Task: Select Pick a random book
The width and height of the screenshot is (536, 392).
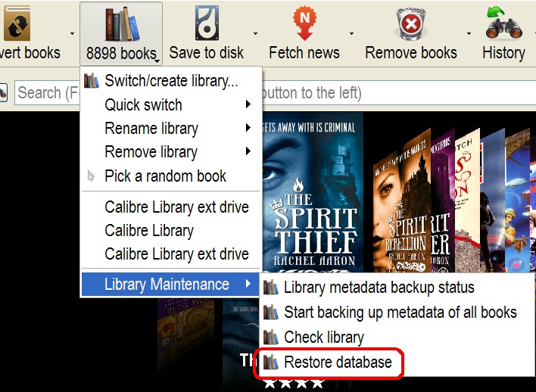Action: (171, 176)
